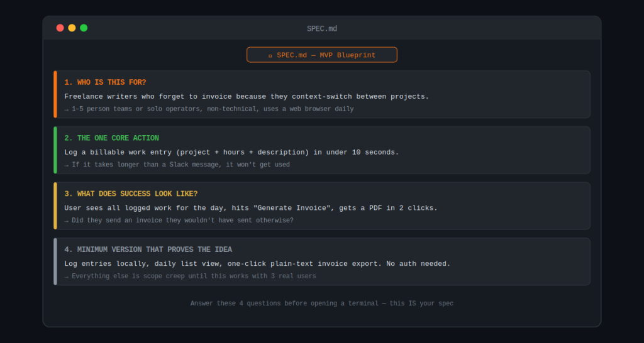Click the arrow before the Slack message note
The image size is (644, 343).
(67, 165)
